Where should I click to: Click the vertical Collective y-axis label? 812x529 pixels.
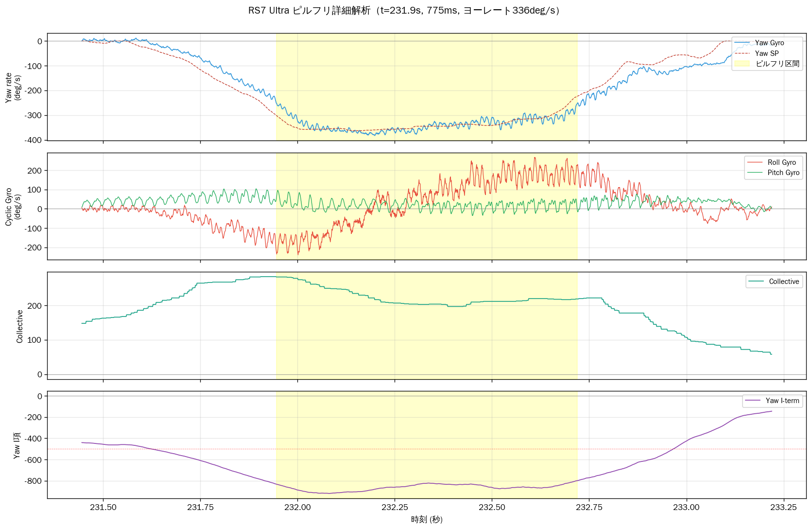point(20,326)
